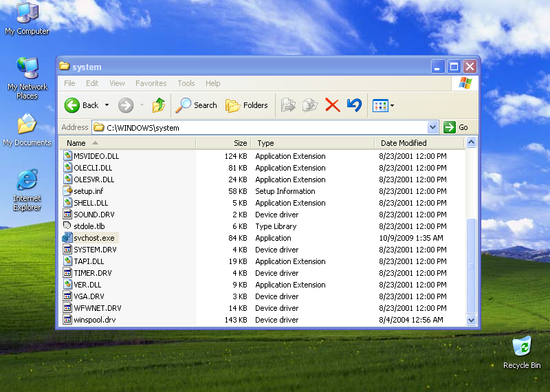Open the File menu
The image size is (550, 392).
(x=69, y=83)
